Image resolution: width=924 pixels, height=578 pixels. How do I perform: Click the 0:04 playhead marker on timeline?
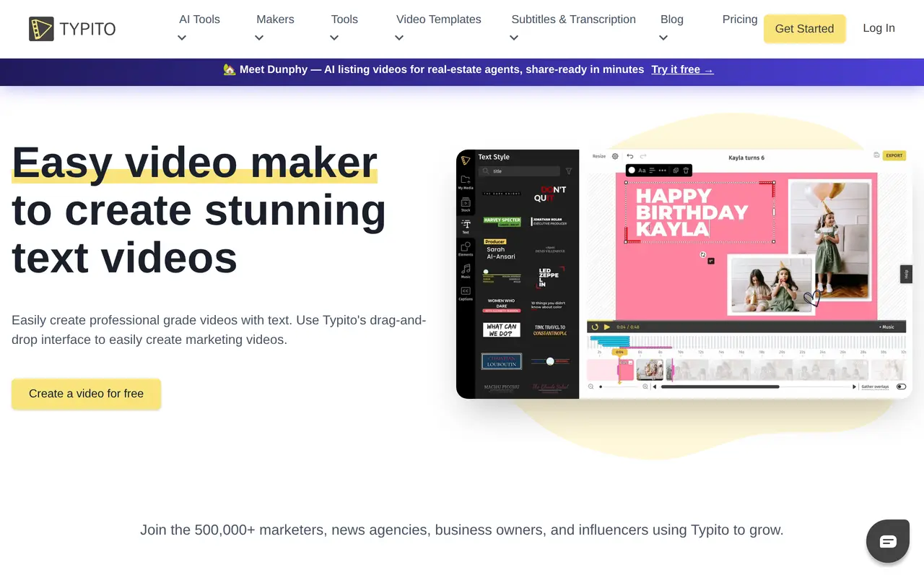(x=619, y=352)
